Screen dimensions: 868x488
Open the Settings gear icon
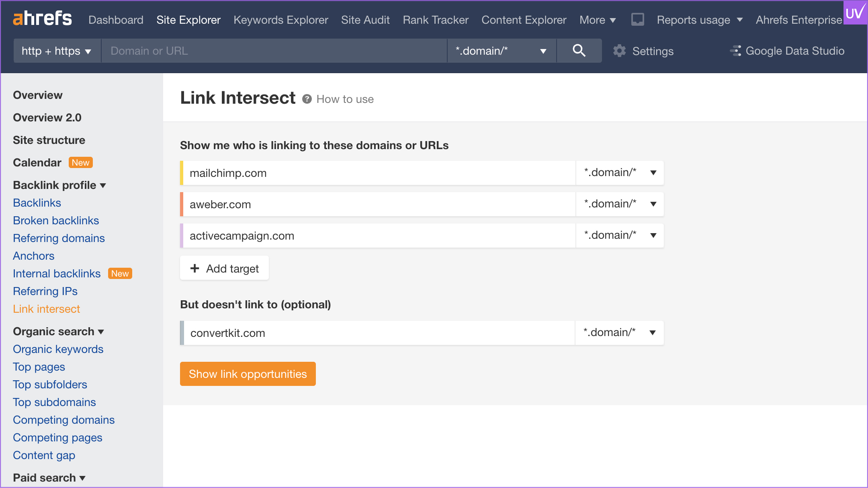(x=620, y=51)
